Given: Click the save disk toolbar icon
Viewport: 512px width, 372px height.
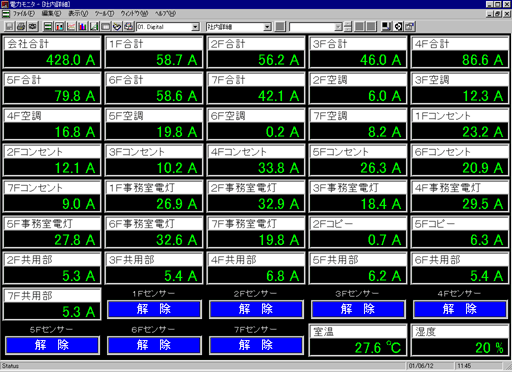Looking at the screenshot, I should tap(9, 26).
